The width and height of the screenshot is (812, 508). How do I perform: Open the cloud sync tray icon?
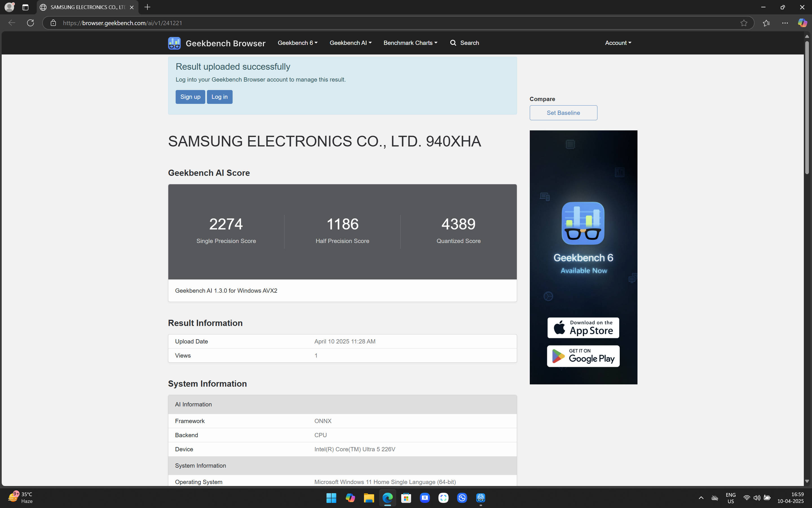click(x=715, y=498)
